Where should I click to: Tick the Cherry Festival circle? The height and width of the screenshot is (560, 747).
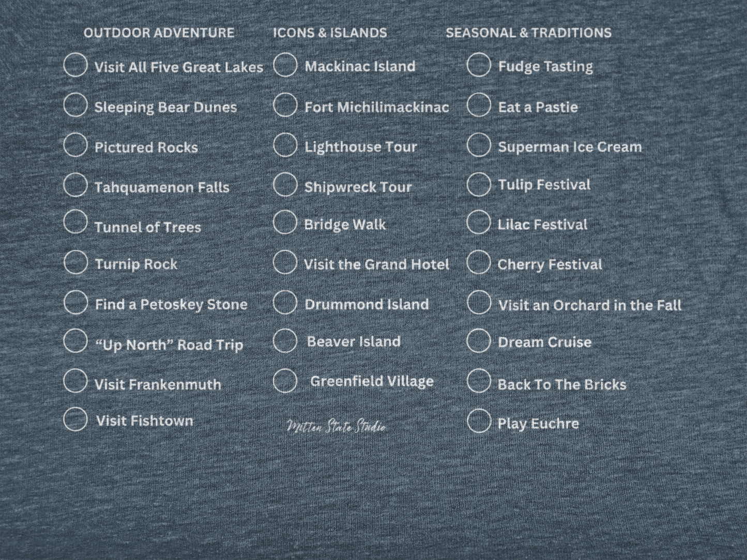click(479, 263)
